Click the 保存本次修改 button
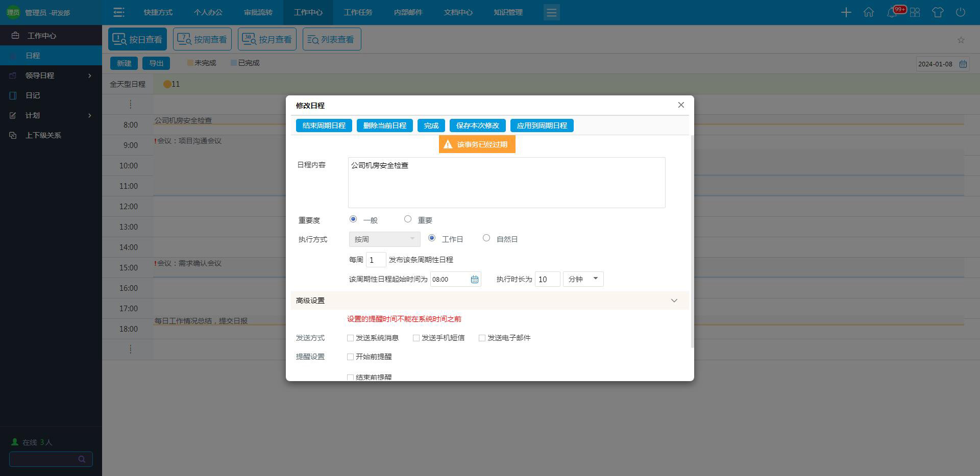The height and width of the screenshot is (476, 980). pyautogui.click(x=477, y=126)
